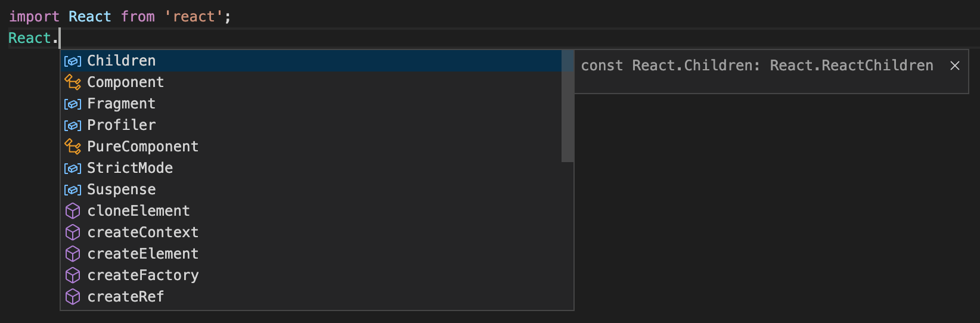Image resolution: width=980 pixels, height=323 pixels.
Task: Click the class icon next to PureComponent
Action: tap(73, 147)
